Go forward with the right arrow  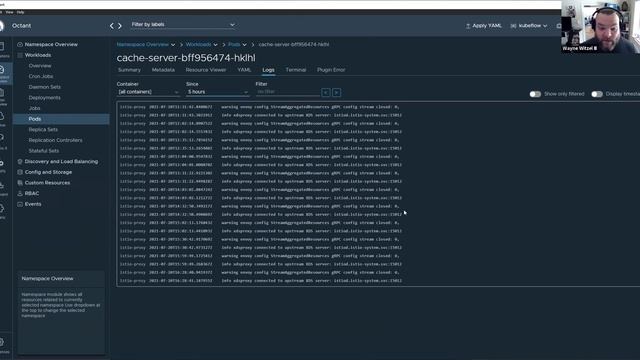pyautogui.click(x=120, y=26)
